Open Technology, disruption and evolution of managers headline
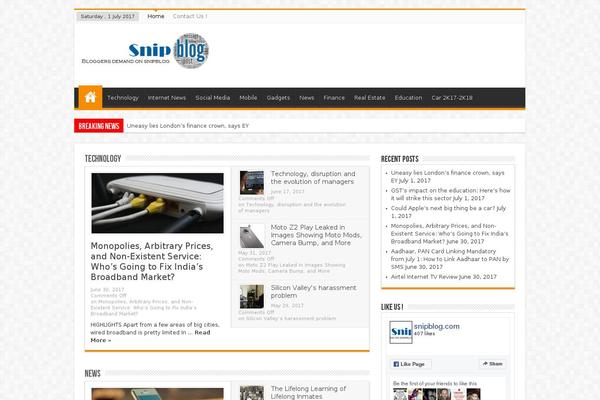 [x=313, y=178]
